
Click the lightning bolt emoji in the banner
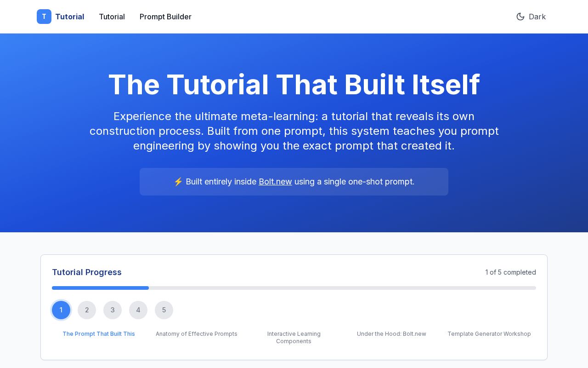pyautogui.click(x=178, y=182)
